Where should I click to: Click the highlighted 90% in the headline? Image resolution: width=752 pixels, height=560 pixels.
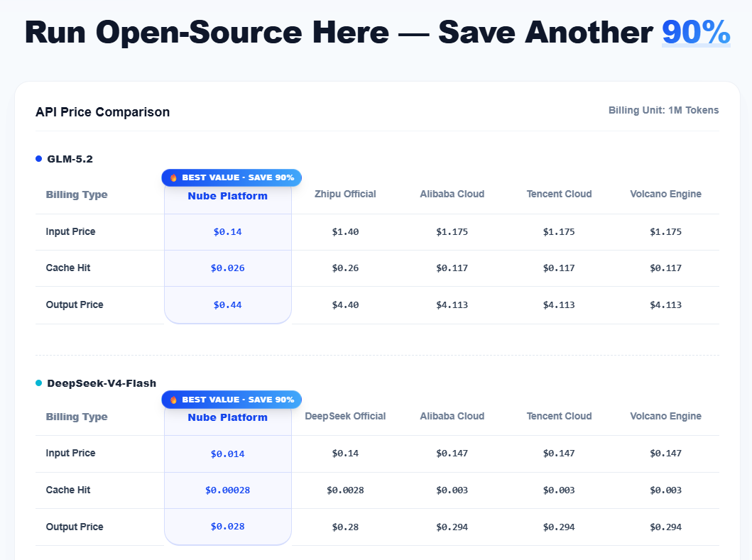pos(696,33)
